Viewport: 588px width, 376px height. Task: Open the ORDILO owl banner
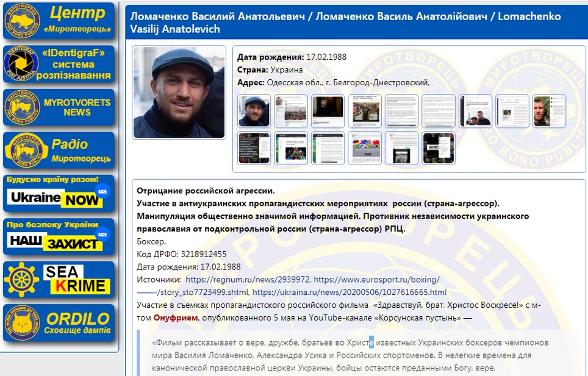[x=59, y=323]
